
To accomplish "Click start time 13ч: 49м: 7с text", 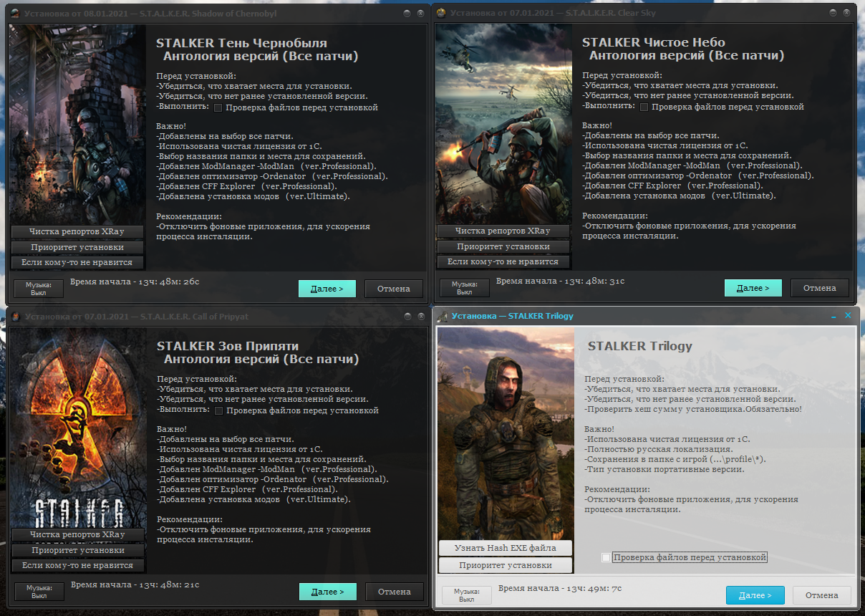I will [x=560, y=589].
